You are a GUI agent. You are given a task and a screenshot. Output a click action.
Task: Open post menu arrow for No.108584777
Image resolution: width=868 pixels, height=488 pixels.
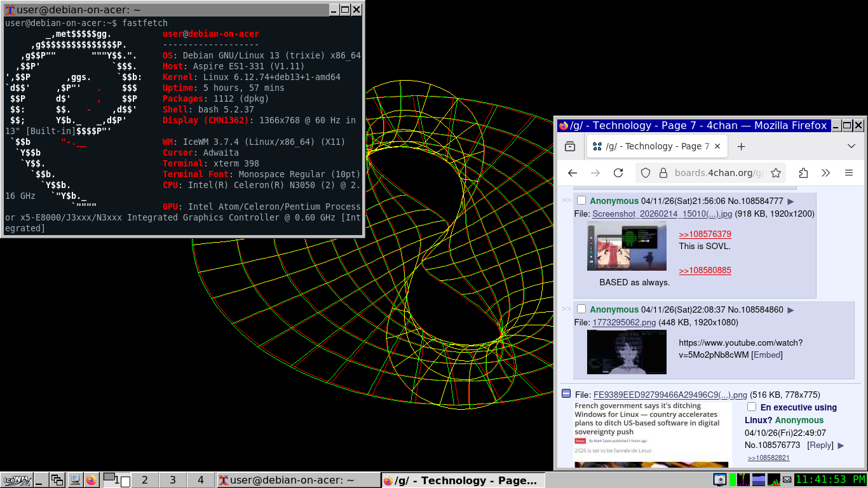[x=790, y=201]
